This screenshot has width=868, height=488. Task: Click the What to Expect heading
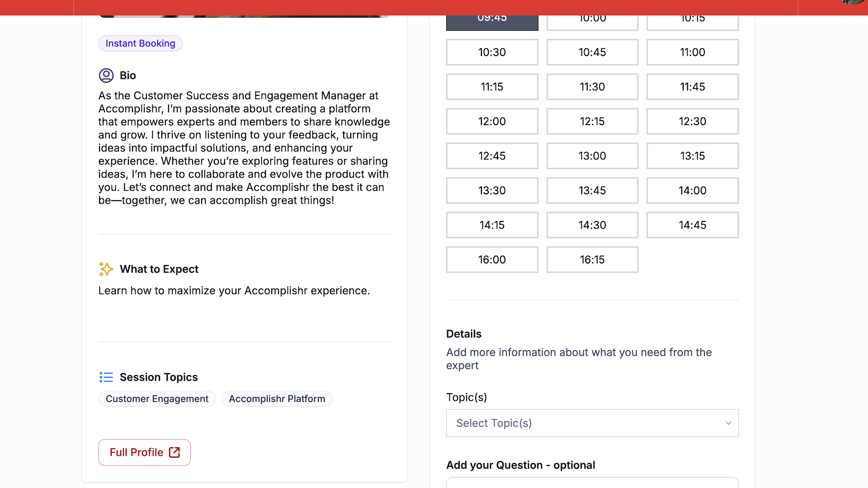pyautogui.click(x=159, y=269)
